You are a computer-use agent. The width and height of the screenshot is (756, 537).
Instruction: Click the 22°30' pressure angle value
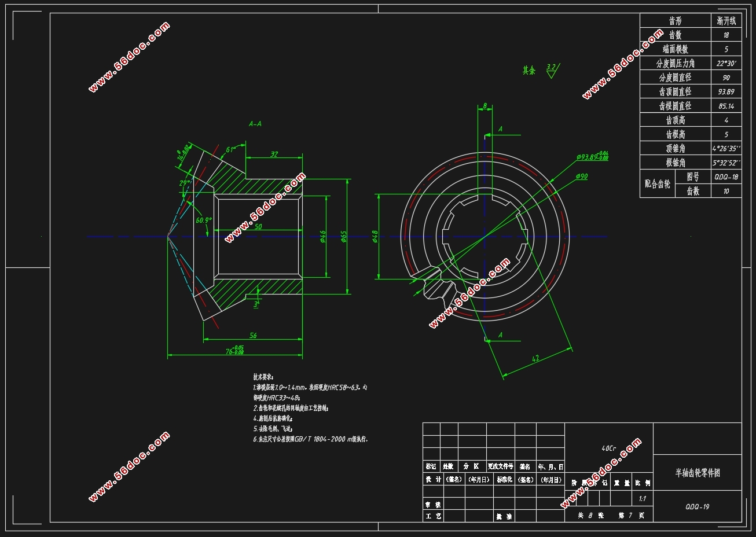pos(726,63)
